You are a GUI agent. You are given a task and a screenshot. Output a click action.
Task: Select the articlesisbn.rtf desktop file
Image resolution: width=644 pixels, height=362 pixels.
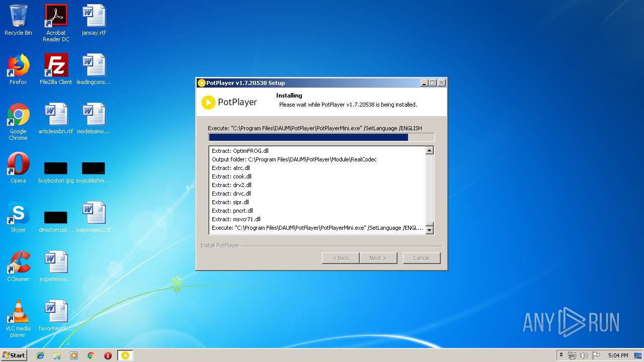(x=56, y=119)
